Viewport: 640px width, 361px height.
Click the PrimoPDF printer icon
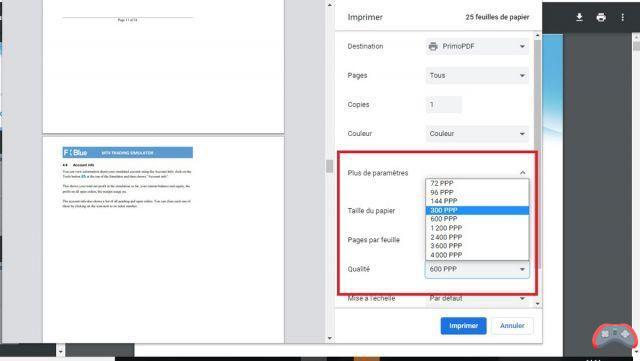pos(433,47)
